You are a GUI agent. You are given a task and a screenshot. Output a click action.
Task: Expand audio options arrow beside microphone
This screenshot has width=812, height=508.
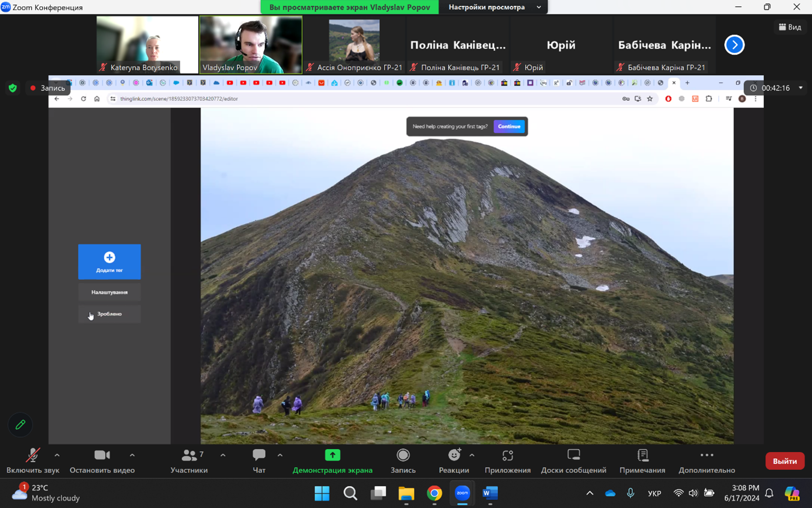tap(57, 455)
